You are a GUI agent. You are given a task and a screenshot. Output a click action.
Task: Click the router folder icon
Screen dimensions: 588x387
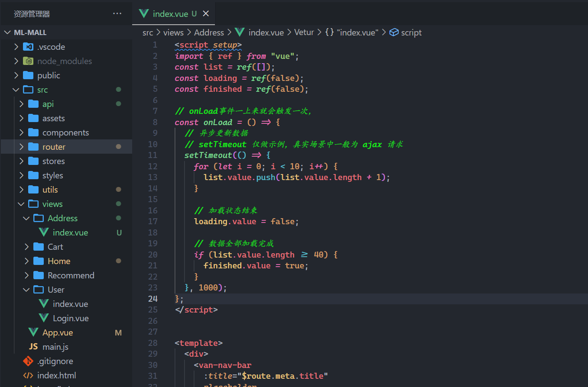tap(33, 147)
